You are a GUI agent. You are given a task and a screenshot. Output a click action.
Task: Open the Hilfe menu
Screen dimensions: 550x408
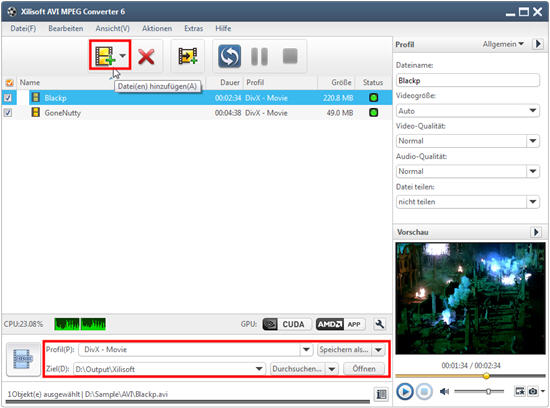223,28
